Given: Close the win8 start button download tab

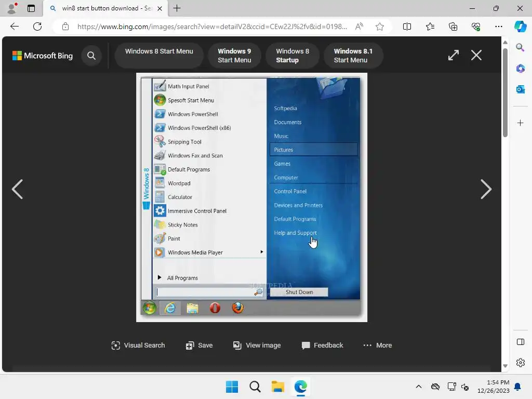Looking at the screenshot, I should 160,8.
